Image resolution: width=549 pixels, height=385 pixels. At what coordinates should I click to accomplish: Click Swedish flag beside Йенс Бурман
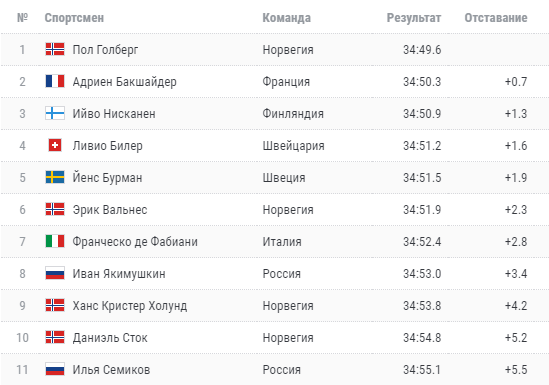(55, 177)
